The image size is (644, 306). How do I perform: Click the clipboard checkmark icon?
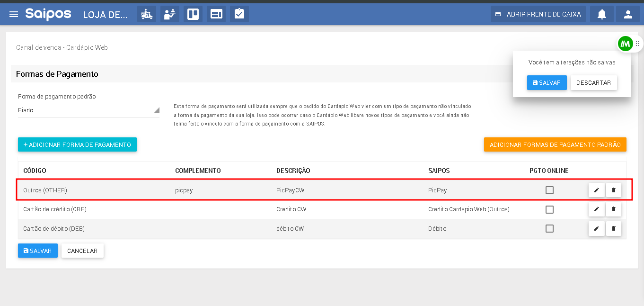[239, 14]
